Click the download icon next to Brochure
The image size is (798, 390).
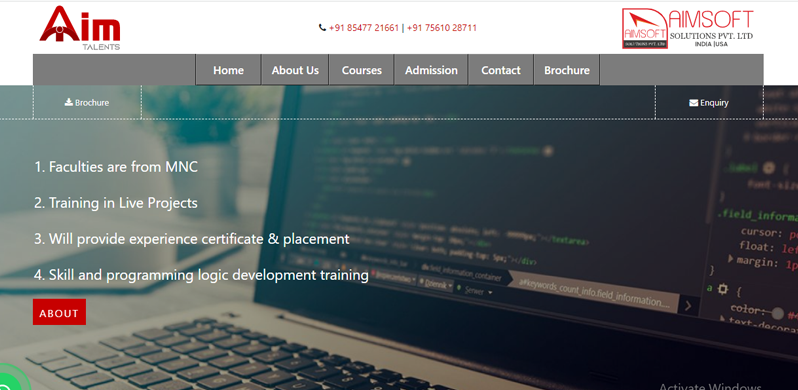tap(69, 102)
